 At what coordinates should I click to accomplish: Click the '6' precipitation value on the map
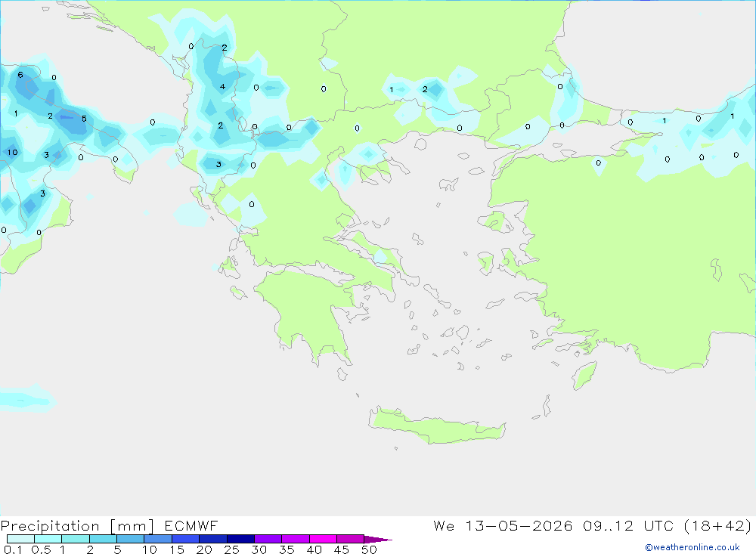tap(20, 75)
